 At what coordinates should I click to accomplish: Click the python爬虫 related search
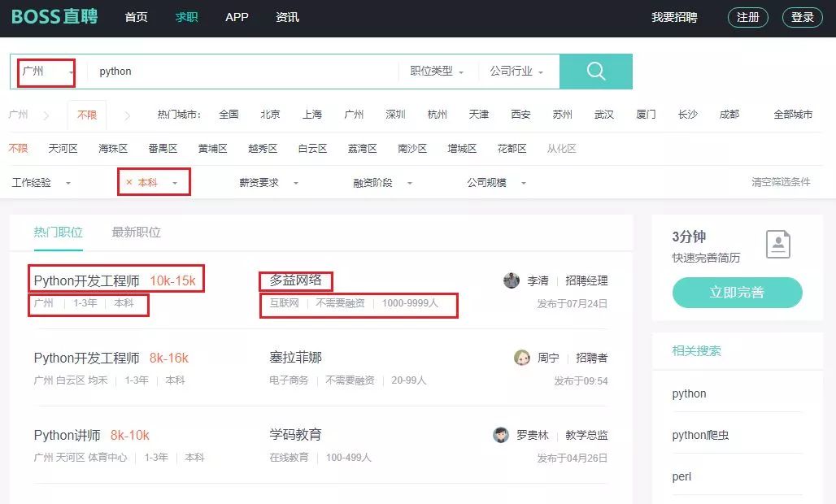700,435
